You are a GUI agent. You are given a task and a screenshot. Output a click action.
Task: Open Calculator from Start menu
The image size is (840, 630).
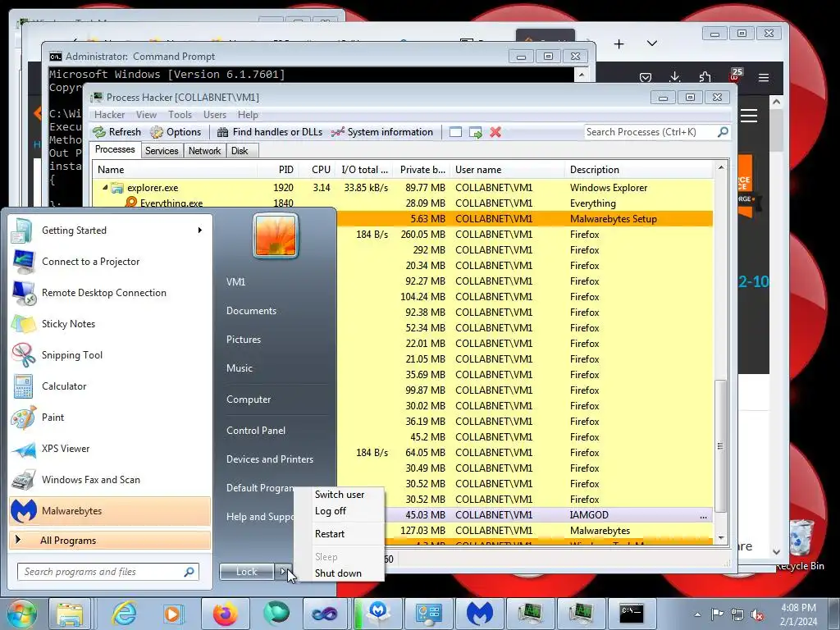(x=110, y=386)
